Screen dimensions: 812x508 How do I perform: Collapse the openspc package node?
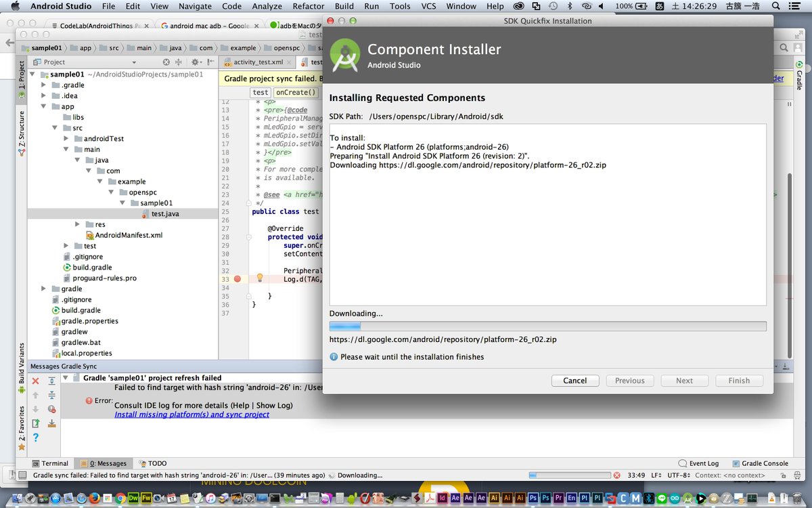[112, 192]
